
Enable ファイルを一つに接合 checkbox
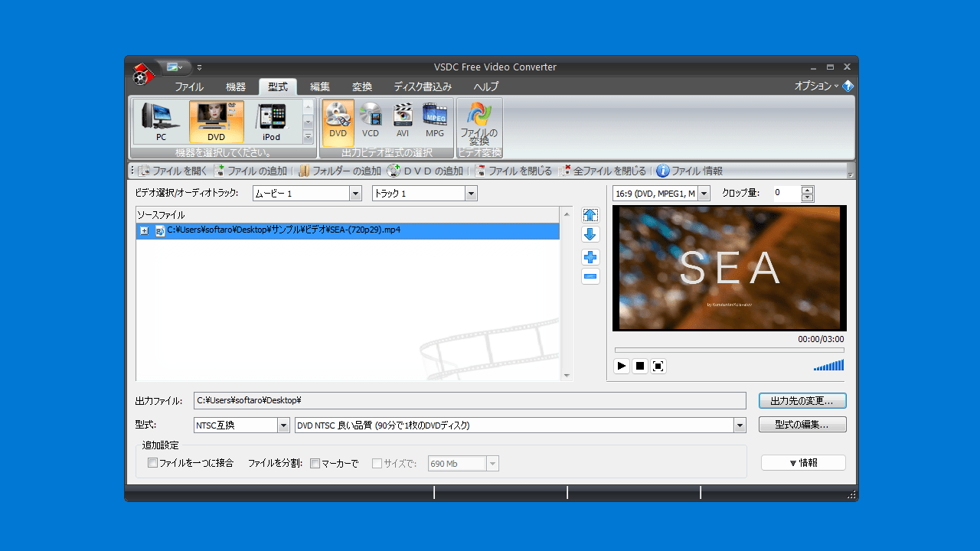pyautogui.click(x=152, y=463)
